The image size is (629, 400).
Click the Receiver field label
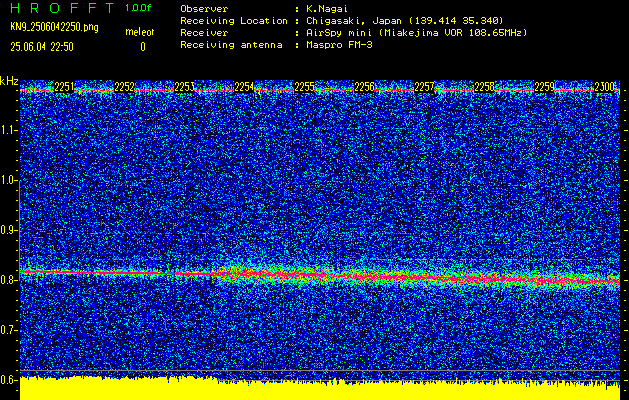204,33
